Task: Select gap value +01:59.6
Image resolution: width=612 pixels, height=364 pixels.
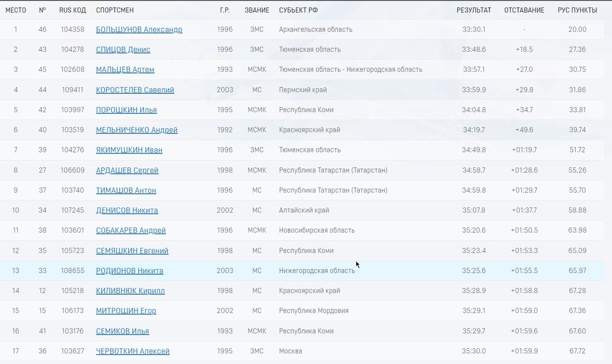Action: pos(524,331)
